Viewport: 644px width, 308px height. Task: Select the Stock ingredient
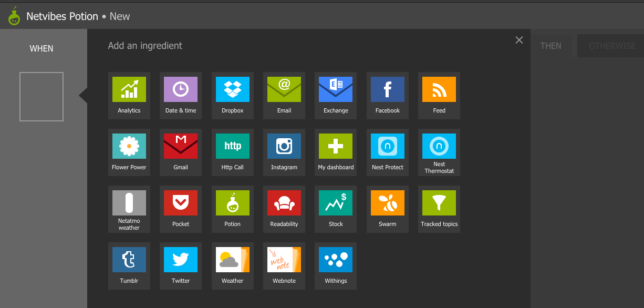(336, 209)
